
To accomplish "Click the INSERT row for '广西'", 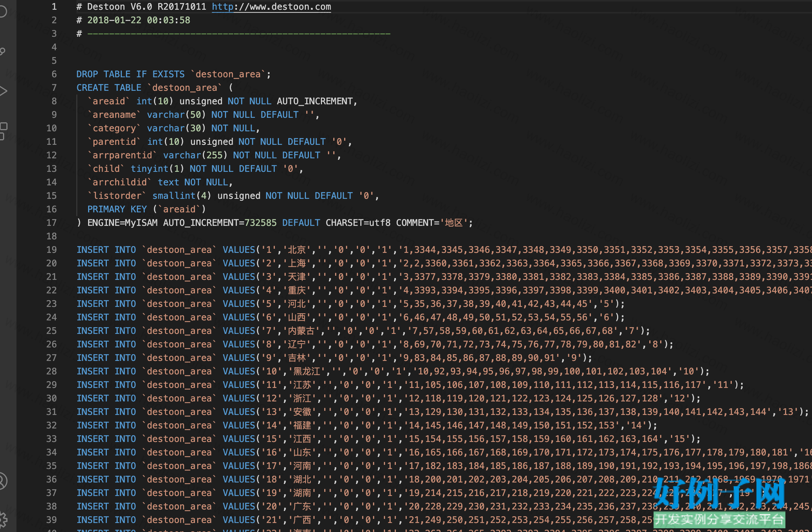I will [x=444, y=520].
